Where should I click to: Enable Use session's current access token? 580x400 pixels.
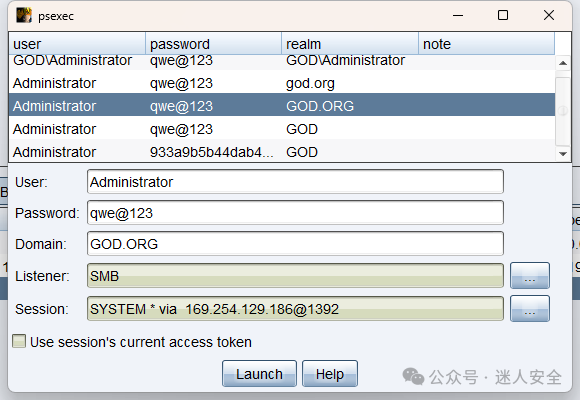click(x=19, y=341)
